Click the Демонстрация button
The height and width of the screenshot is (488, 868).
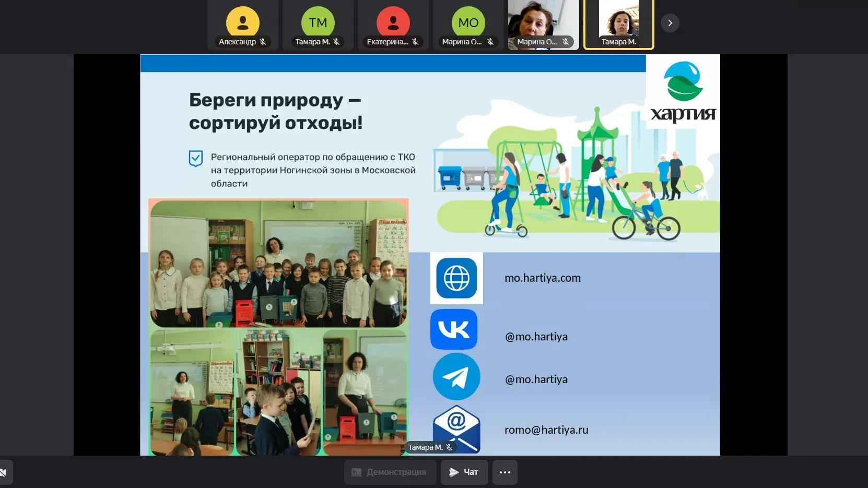390,472
